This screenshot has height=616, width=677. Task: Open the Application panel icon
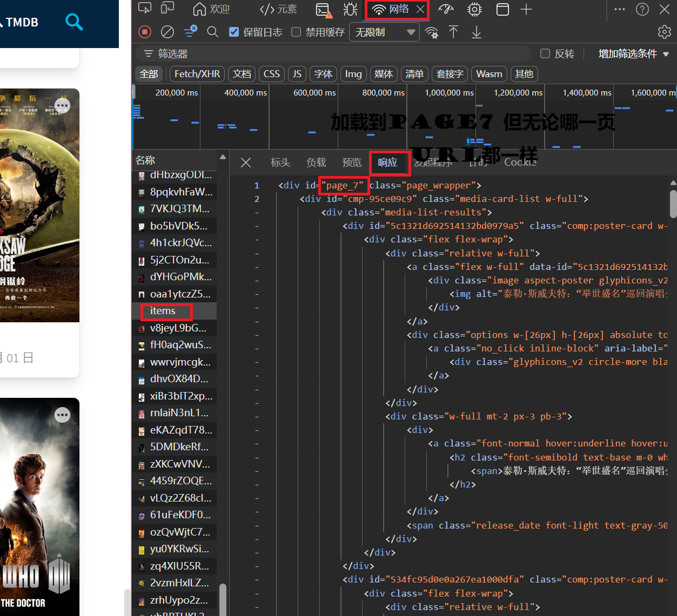(502, 9)
